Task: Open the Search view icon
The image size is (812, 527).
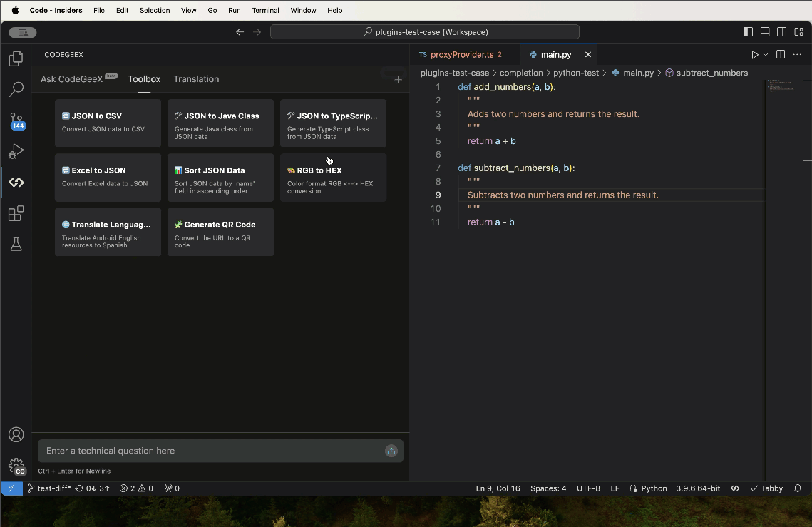Action: (x=16, y=89)
